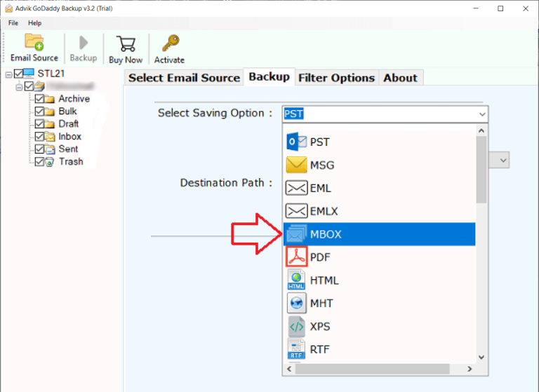Open the Help menu
The image size is (539, 392).
[34, 23]
